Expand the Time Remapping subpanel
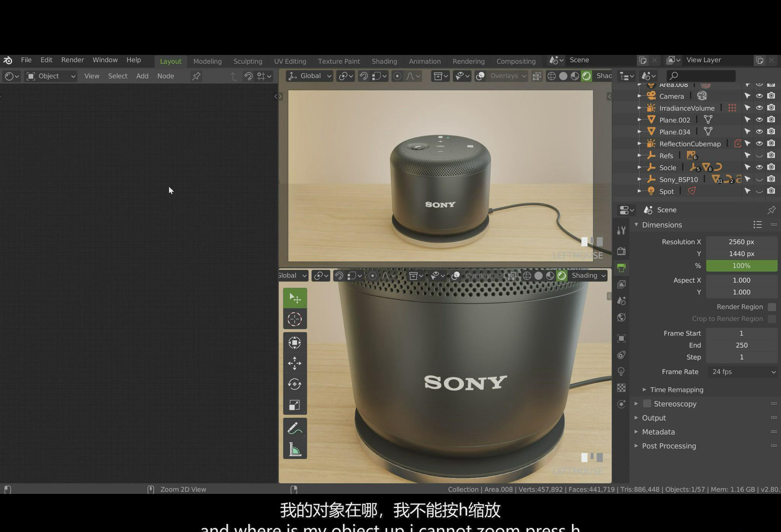 coord(677,390)
